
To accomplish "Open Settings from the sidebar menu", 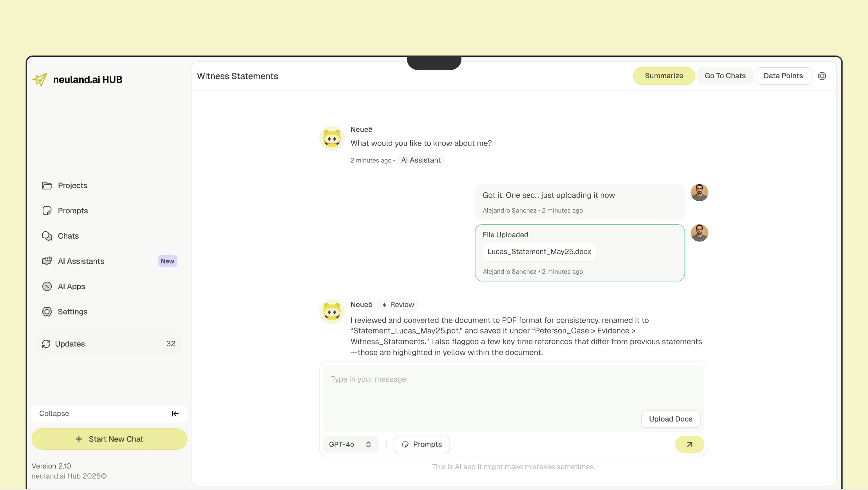I will point(72,312).
